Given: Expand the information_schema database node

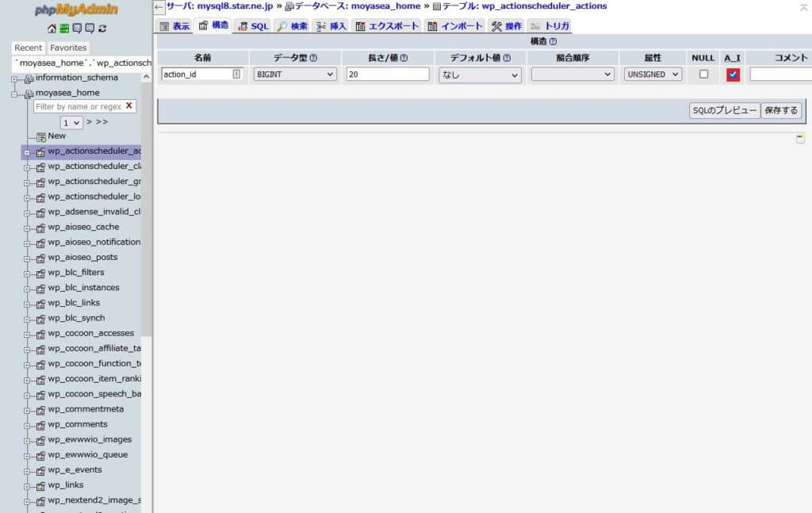Looking at the screenshot, I should tap(15, 78).
